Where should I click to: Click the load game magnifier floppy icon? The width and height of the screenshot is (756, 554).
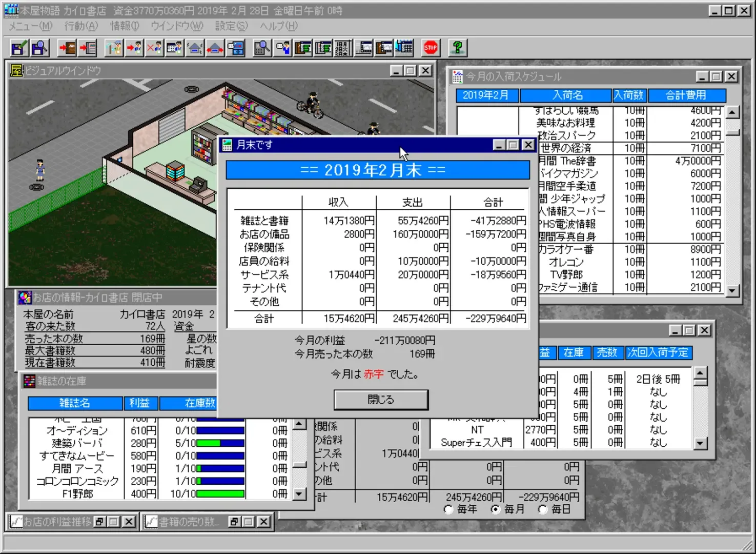click(40, 48)
